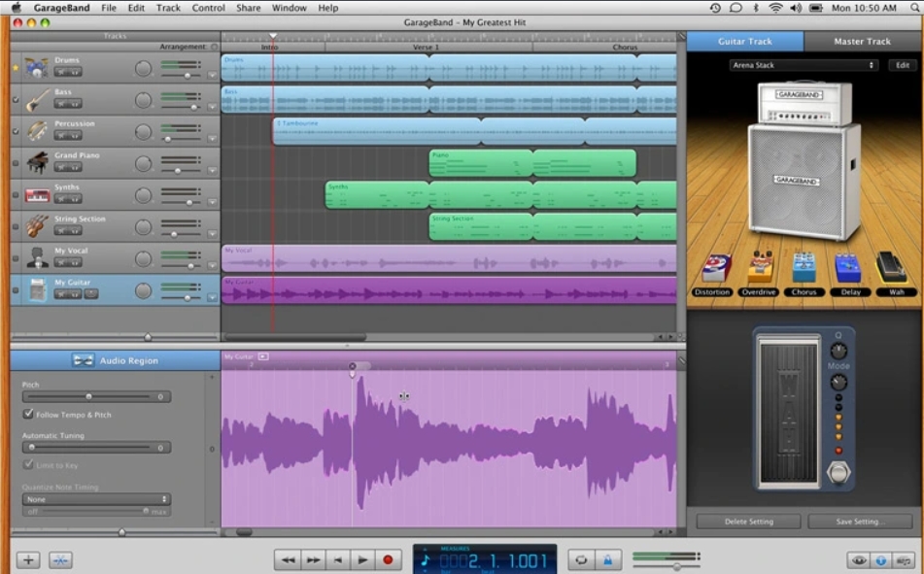Click the note icon in LCD display
This screenshot has width=924, height=574.
(x=426, y=559)
